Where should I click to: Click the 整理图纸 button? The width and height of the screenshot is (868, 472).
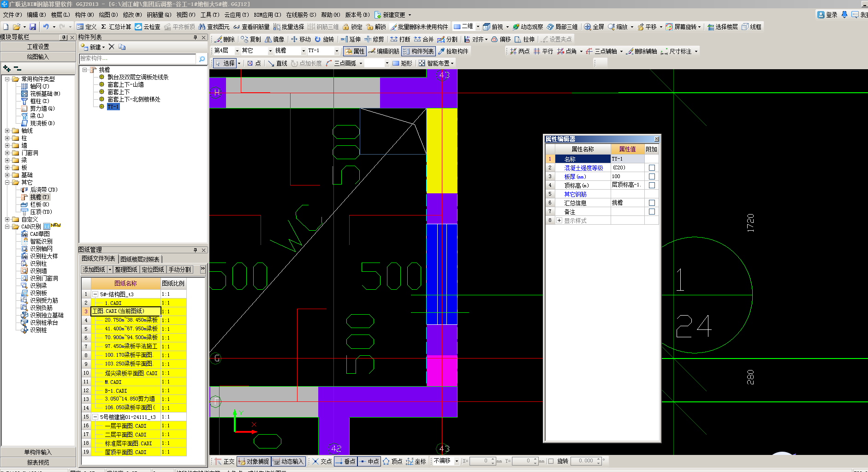click(x=126, y=269)
